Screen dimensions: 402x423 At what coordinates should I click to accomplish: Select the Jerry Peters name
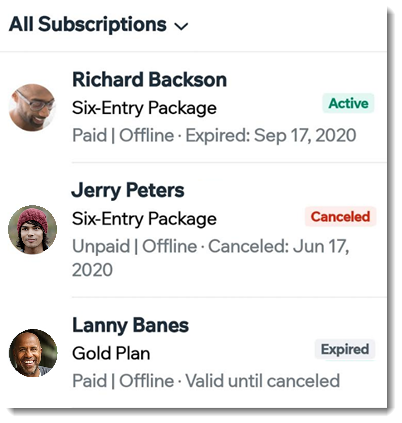[128, 191]
